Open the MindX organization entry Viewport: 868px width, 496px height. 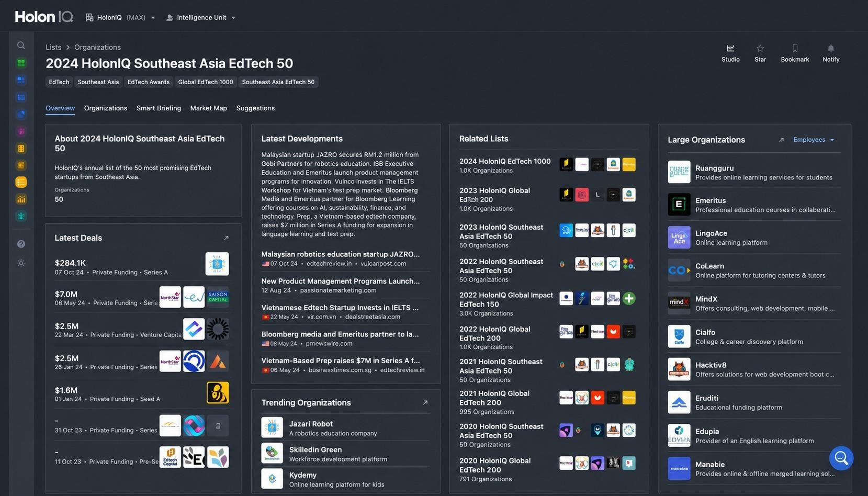click(754, 303)
